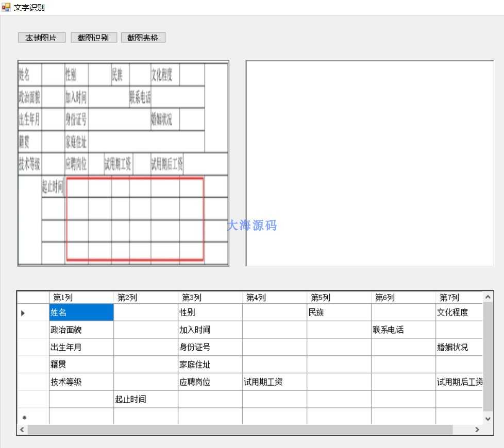Select the 文化程度 cell
This screenshot has height=448, width=504.
[x=459, y=313]
